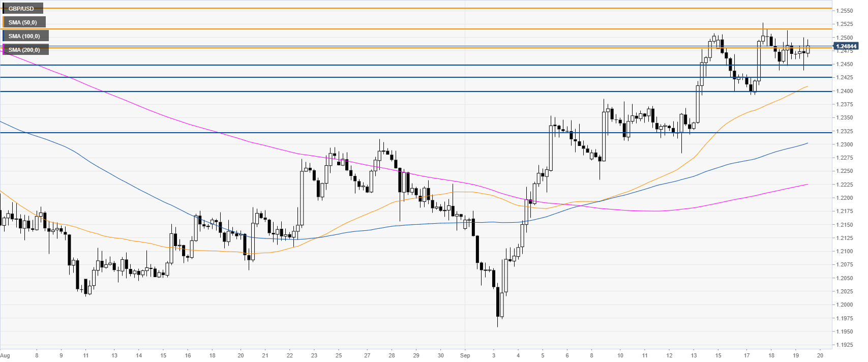
Task: Click the black GBP/USD color marker
Action: [x=4, y=9]
